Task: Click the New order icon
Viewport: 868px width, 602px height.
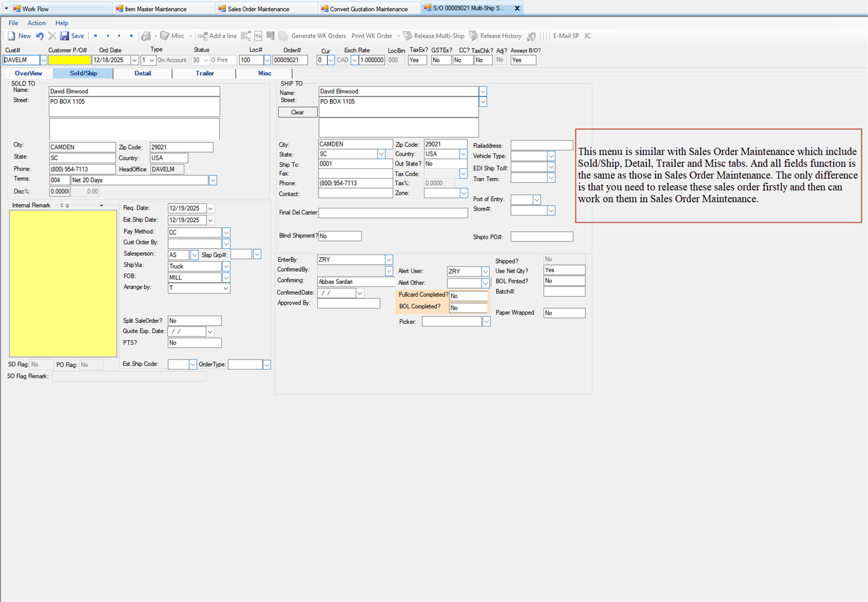Action: click(x=12, y=36)
